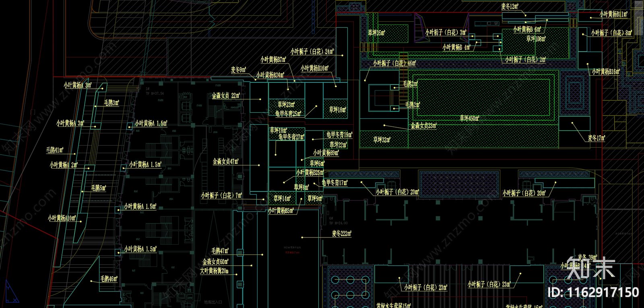
Task: Select the 草坪32㎡ label
Action: pyautogui.click(x=382, y=140)
